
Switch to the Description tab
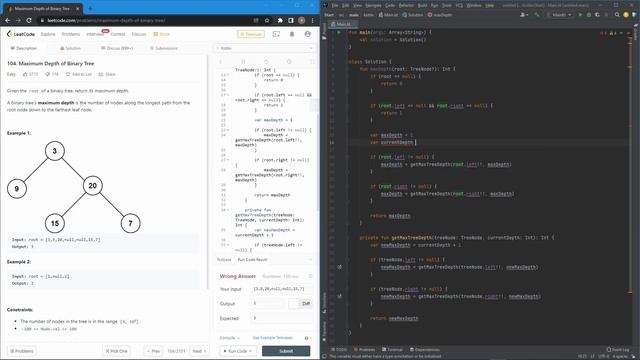[x=24, y=48]
